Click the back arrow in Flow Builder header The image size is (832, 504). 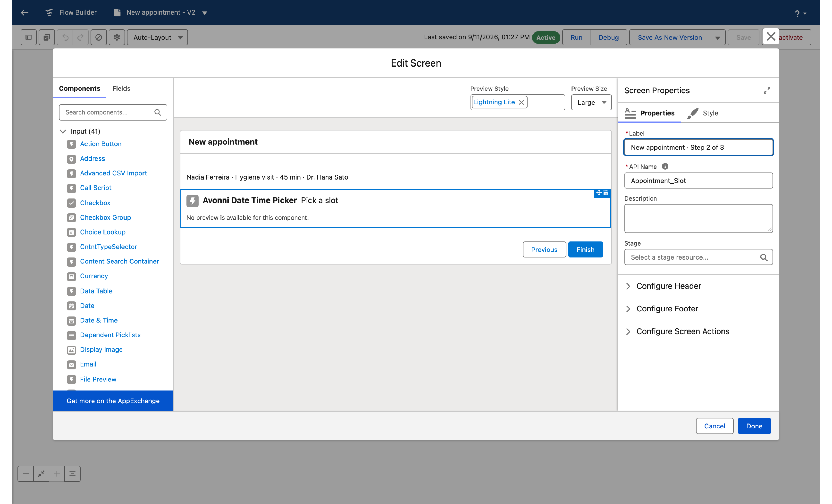pos(24,12)
